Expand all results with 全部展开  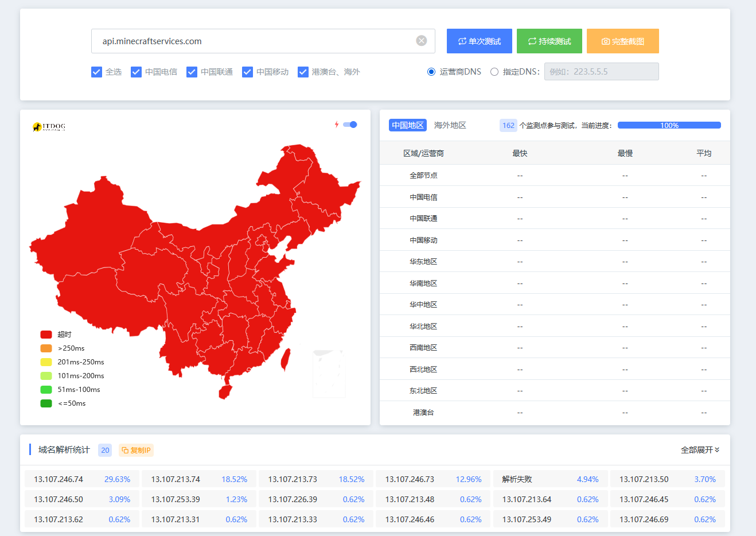point(700,450)
